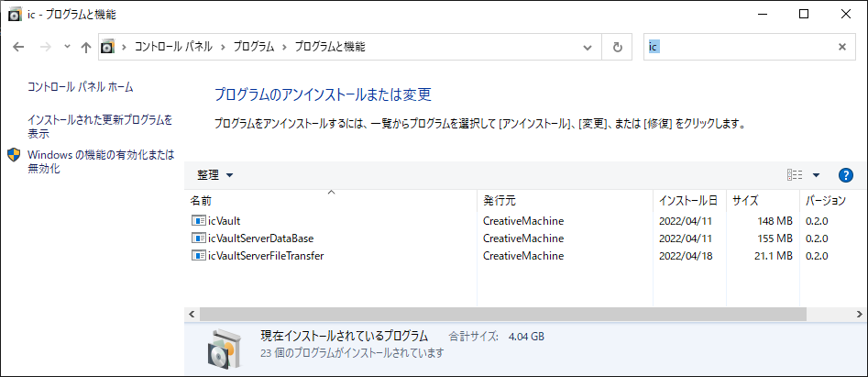Click the horizontal scrollbar left arrow
This screenshot has width=868, height=377.
(192, 314)
